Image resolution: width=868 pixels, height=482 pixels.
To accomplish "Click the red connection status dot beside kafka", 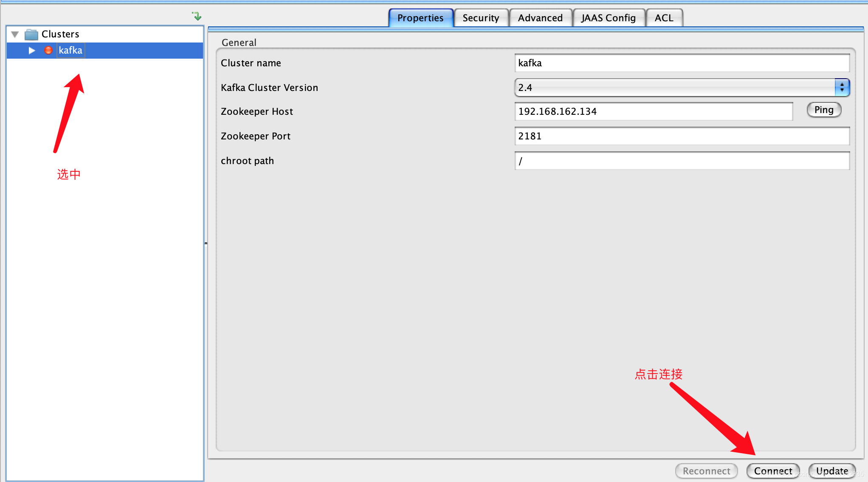I will point(48,50).
